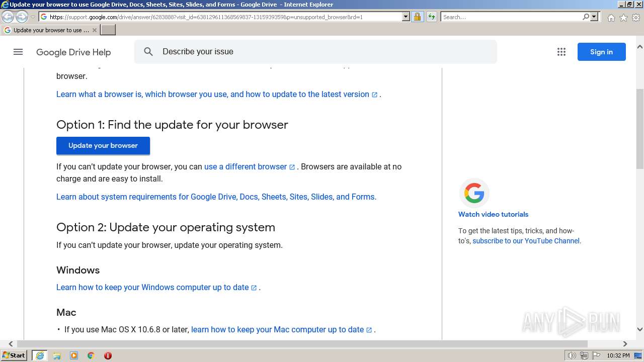Open the Opera red taskbar icon
644x362 pixels.
[x=108, y=355]
